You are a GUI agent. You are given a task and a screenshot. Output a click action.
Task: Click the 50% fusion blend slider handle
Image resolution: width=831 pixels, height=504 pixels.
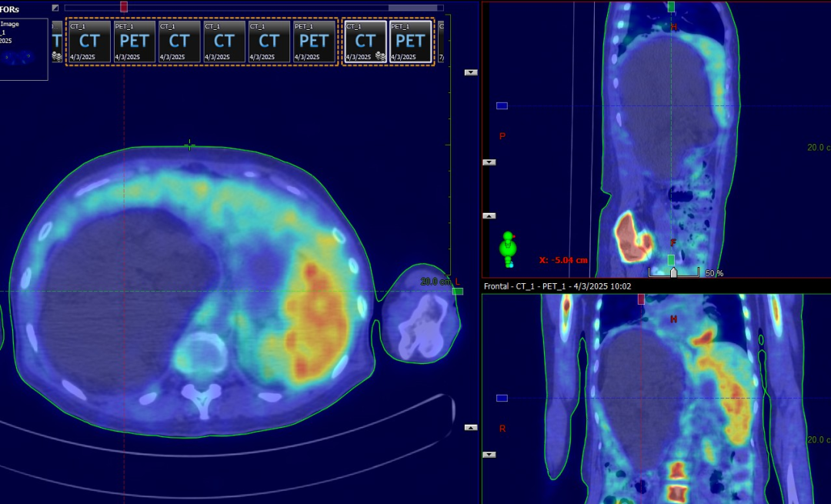click(674, 272)
